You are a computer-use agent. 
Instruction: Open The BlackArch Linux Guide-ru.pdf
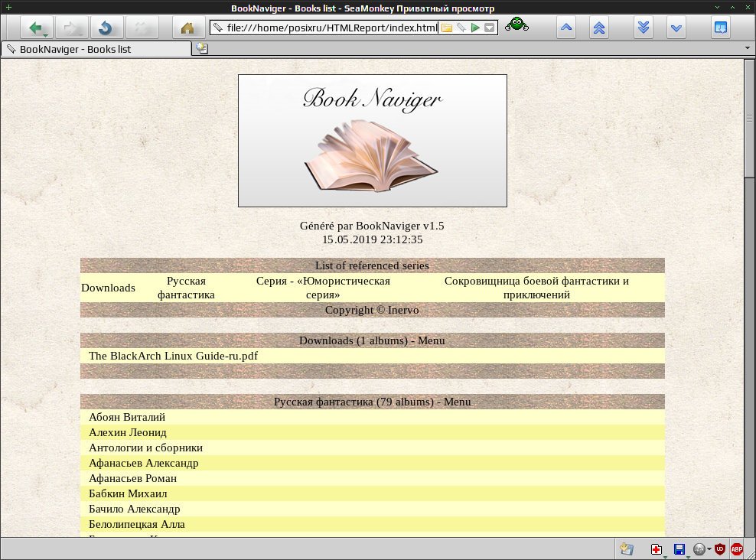pos(173,357)
